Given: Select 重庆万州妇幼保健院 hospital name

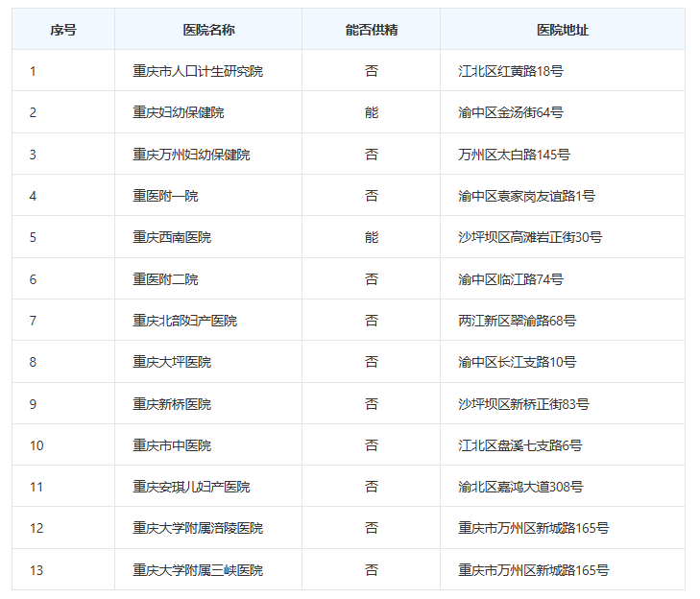Looking at the screenshot, I should [x=191, y=155].
